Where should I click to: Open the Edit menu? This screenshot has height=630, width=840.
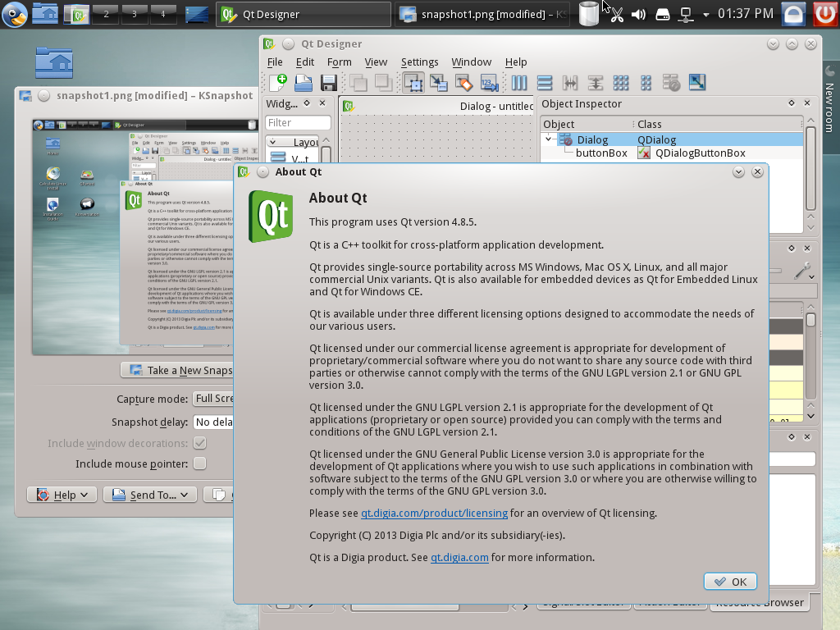(x=305, y=62)
